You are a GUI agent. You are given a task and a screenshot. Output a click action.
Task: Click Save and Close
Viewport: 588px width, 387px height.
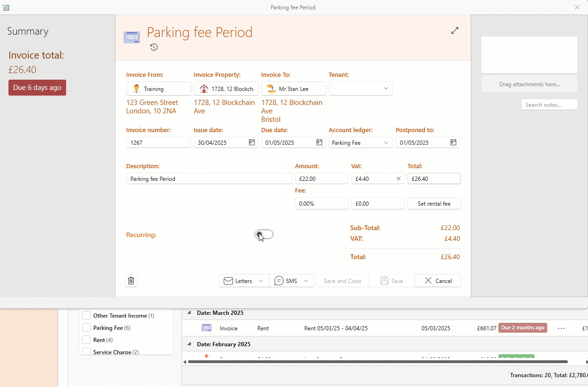point(343,281)
